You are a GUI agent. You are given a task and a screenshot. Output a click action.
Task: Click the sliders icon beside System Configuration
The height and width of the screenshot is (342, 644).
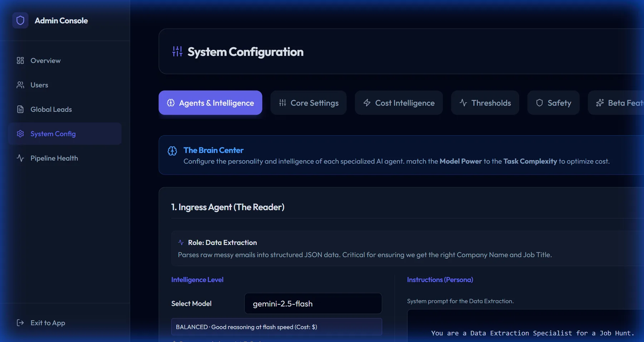coord(177,52)
